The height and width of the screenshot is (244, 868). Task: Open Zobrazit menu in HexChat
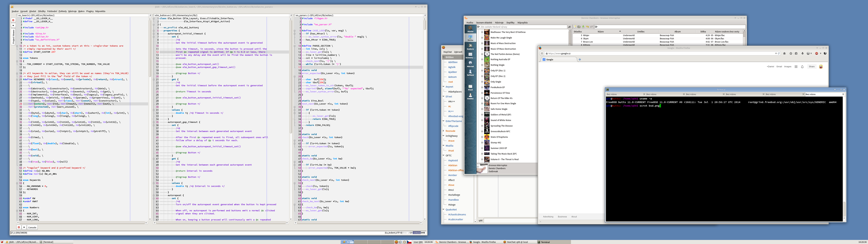458,52
